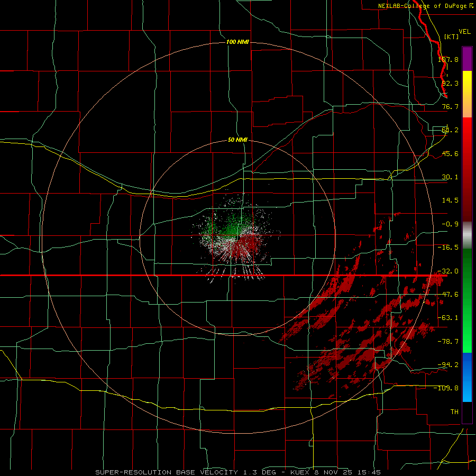The image size is (476, 476).
Task: Click the green segment of the velocity color bar
Action: (x=467, y=300)
